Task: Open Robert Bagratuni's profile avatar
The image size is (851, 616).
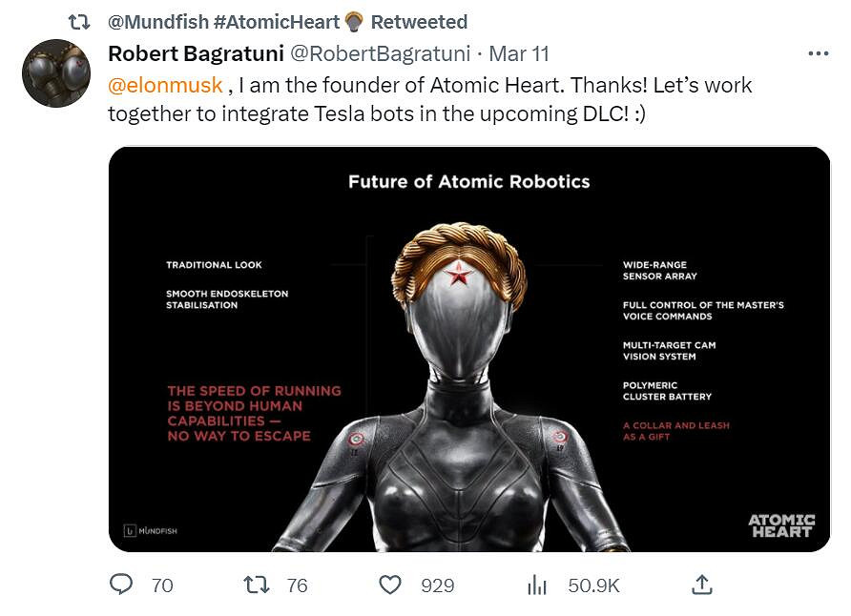Action: click(56, 73)
